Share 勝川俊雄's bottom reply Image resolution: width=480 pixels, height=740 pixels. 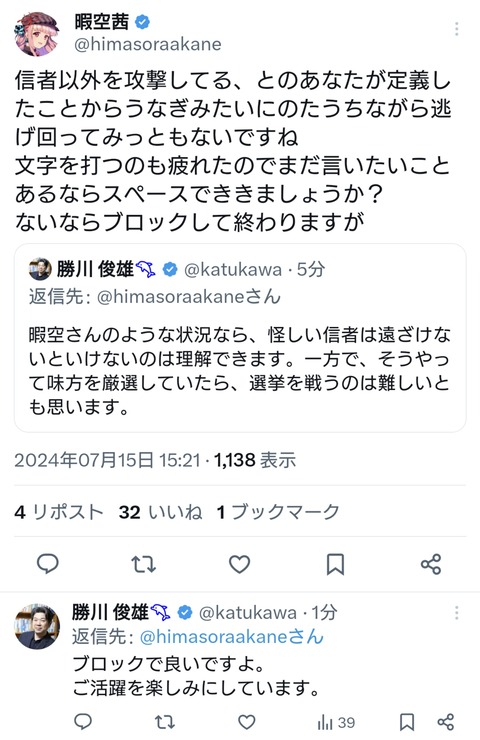point(446,722)
